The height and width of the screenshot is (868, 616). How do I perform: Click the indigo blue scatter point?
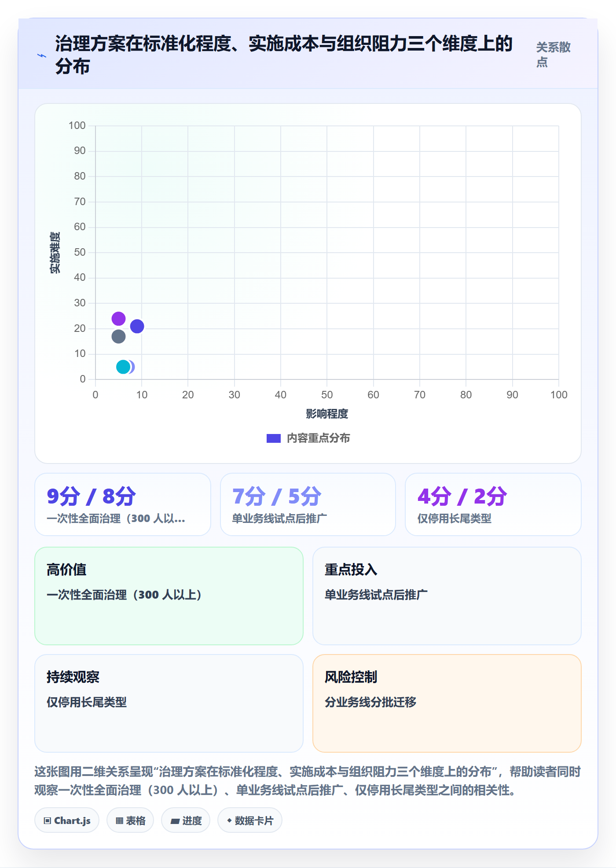point(137,326)
